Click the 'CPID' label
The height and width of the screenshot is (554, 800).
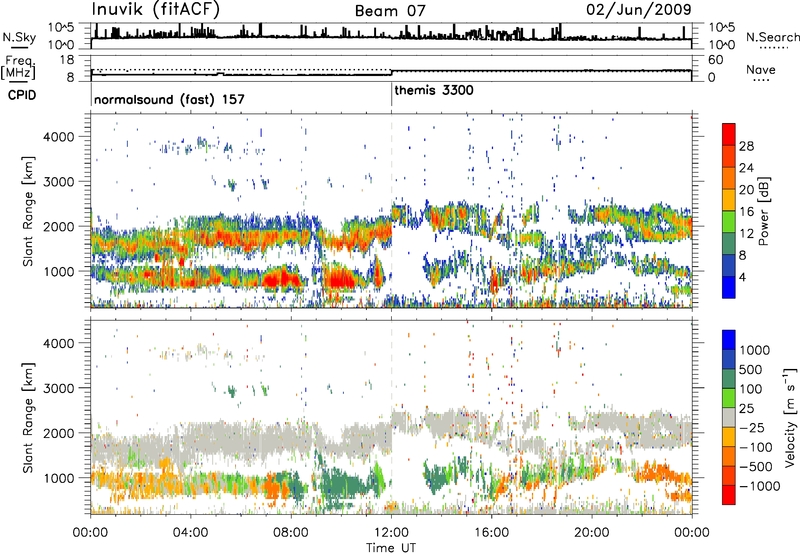22,95
